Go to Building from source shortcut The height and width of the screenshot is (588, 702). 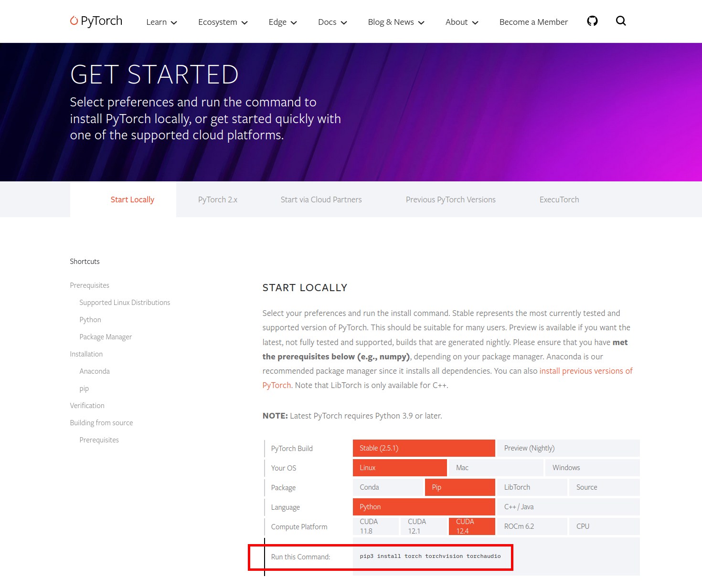pos(101,423)
